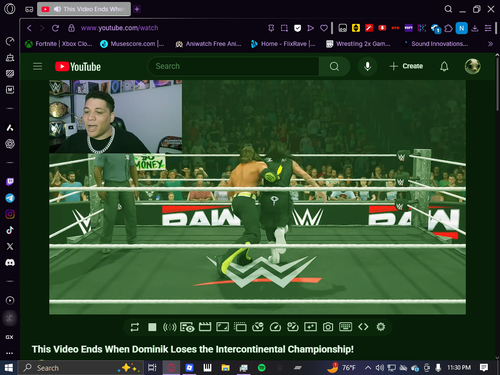
Task: Open site lock info icon
Action: pos(71,28)
